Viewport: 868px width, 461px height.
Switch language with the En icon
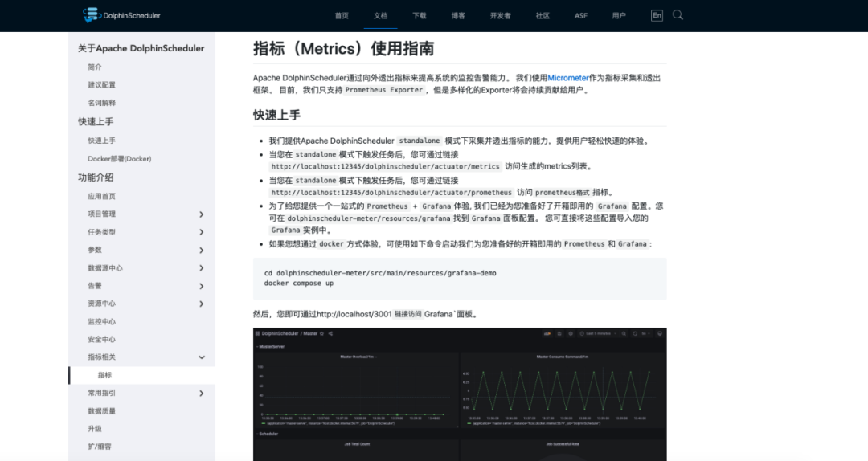pyautogui.click(x=657, y=15)
